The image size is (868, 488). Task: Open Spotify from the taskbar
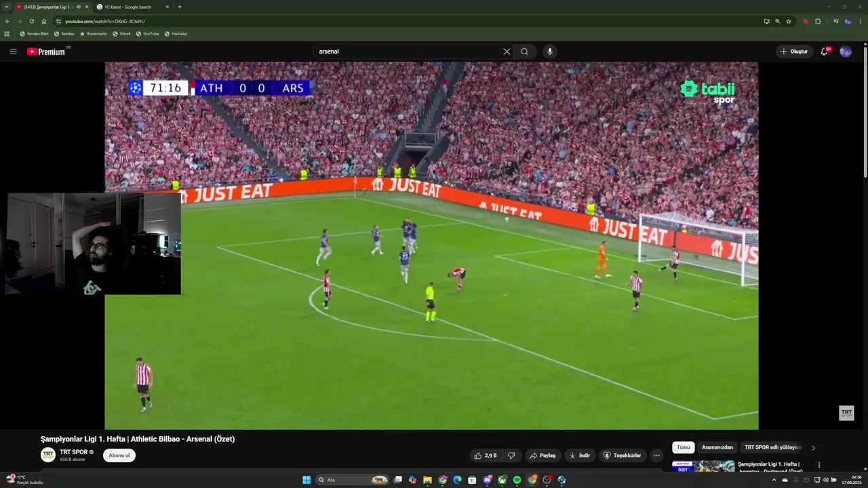click(517, 480)
